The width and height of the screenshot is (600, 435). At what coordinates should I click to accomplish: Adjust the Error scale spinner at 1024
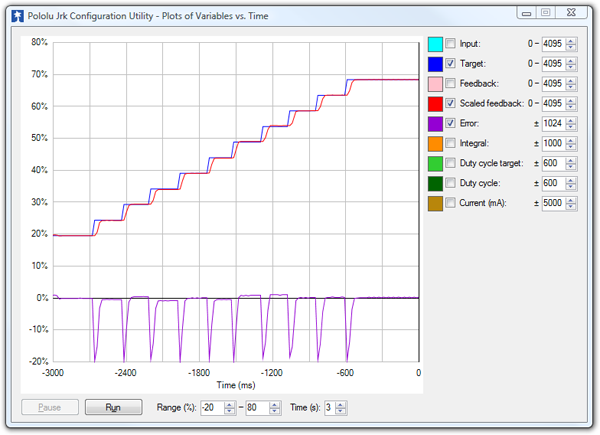pos(571,124)
